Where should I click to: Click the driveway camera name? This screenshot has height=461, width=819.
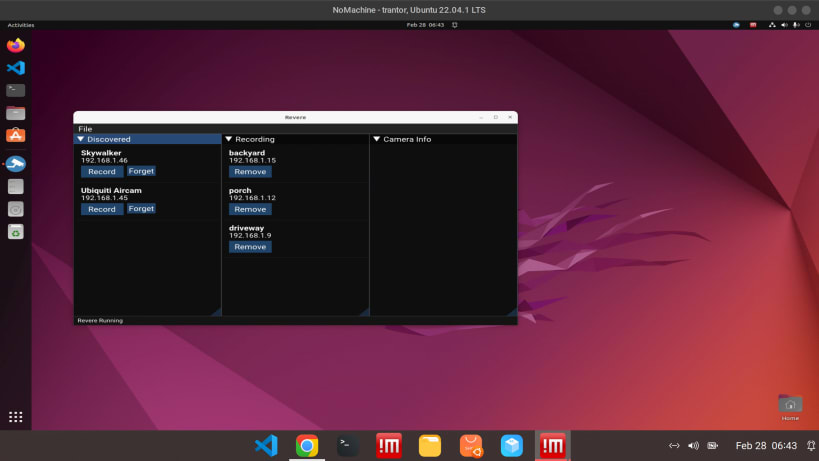click(x=246, y=228)
